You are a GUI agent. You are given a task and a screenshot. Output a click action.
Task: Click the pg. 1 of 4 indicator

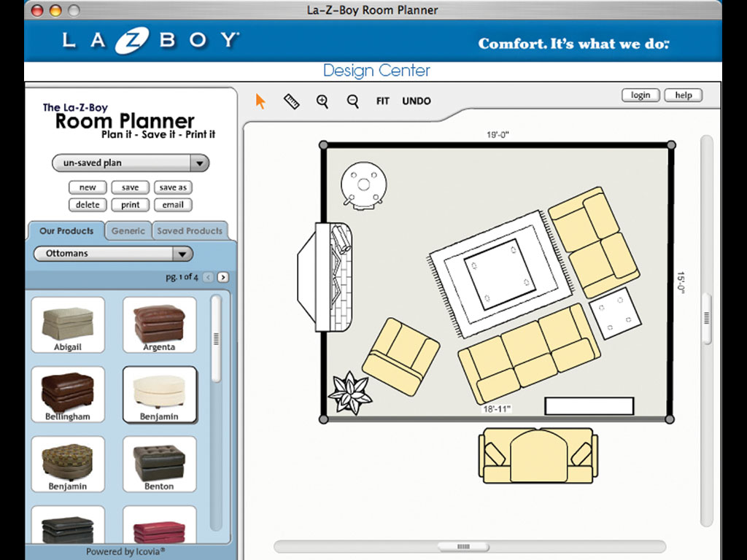182,276
